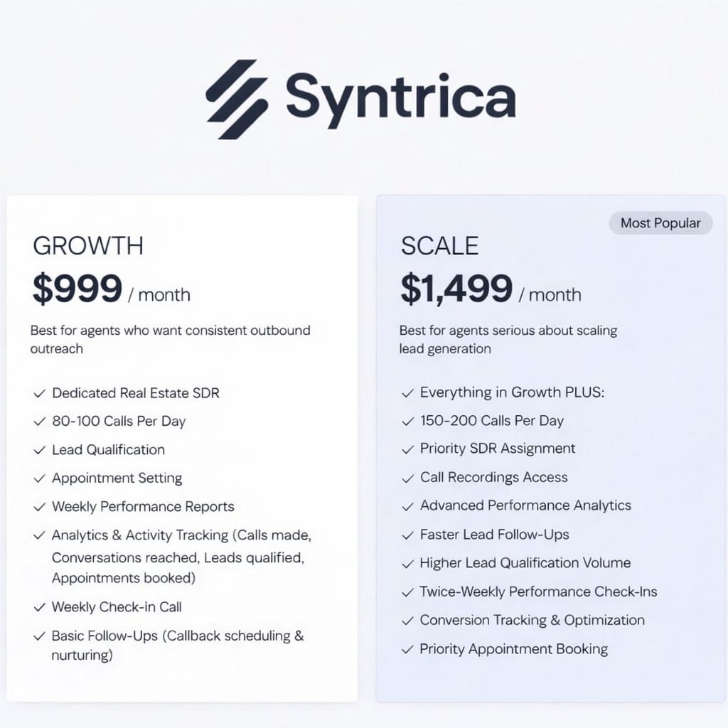The height and width of the screenshot is (728, 728).
Task: Click checkmark beside Appointment Setting
Action: [x=40, y=478]
